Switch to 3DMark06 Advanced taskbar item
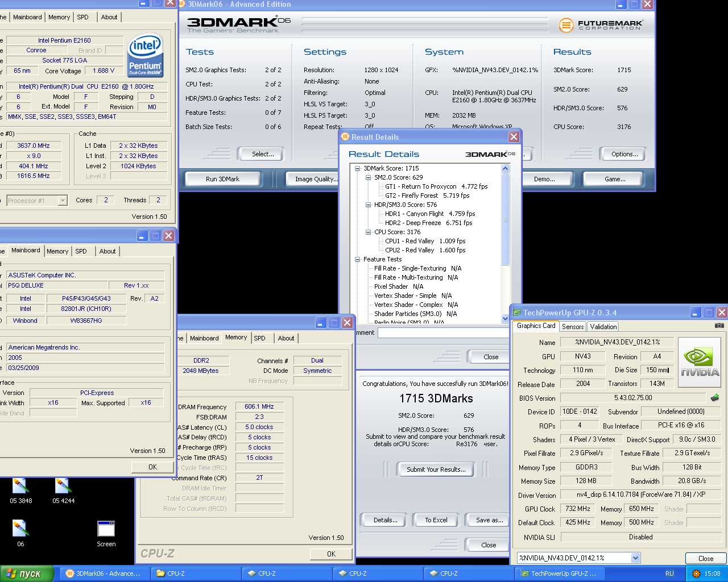 click(104, 573)
